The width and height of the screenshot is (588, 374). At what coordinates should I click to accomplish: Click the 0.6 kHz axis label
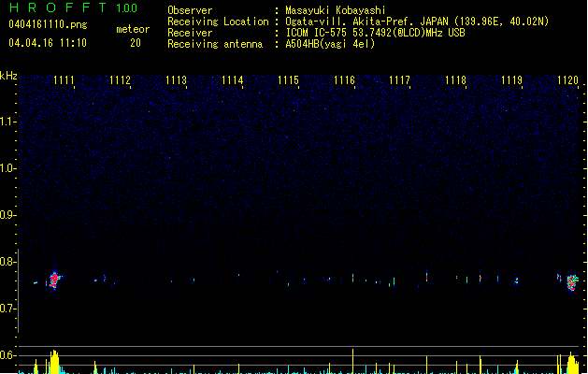[x=7, y=355]
